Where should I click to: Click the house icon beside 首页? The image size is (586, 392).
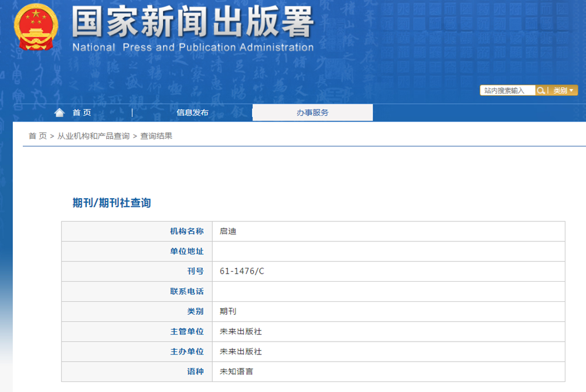click(59, 113)
